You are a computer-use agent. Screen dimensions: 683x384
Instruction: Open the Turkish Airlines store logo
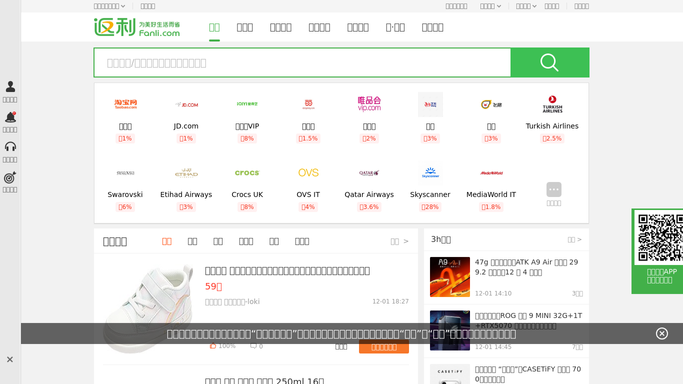click(552, 104)
